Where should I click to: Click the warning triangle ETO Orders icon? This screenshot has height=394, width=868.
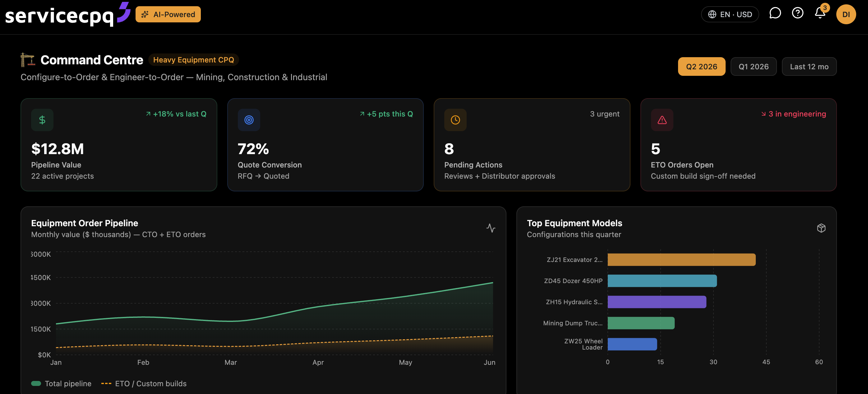pos(662,120)
